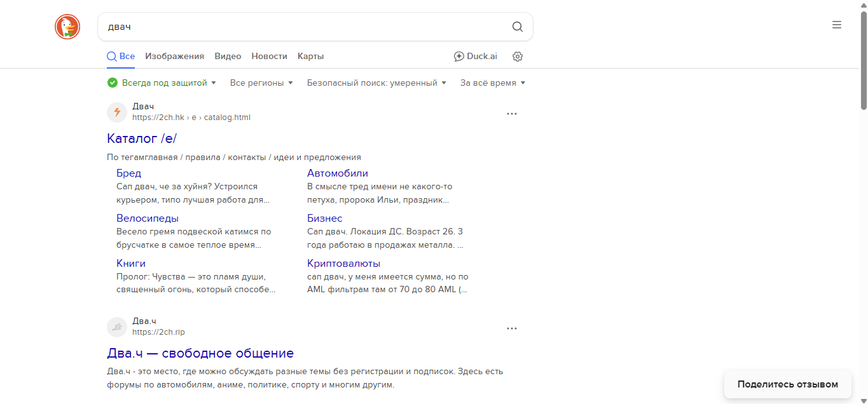Click the 'В смысле тред имени' snippet
The image size is (868, 404).
(x=380, y=193)
